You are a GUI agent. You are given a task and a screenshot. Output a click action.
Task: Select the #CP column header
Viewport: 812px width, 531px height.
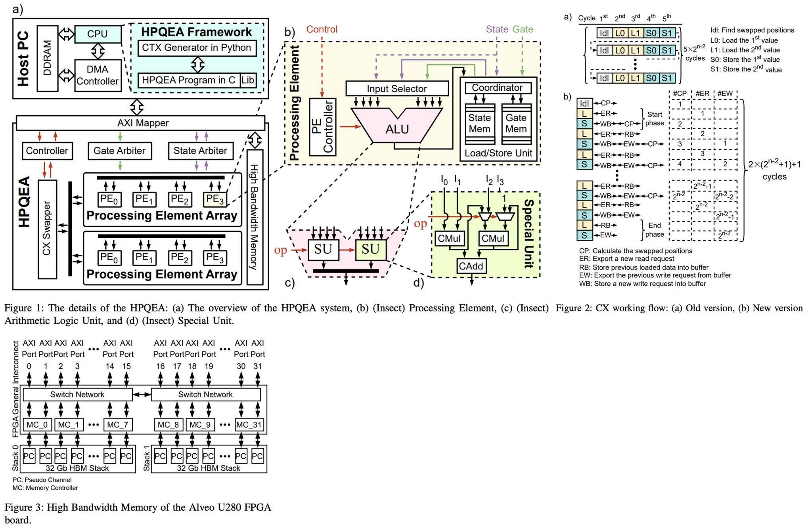(x=680, y=94)
